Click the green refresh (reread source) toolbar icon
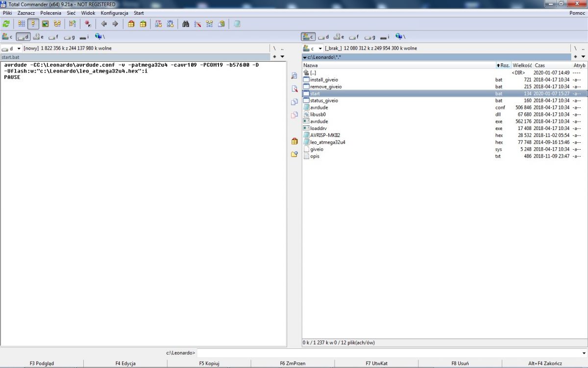588x368 pixels. pyautogui.click(x=6, y=24)
